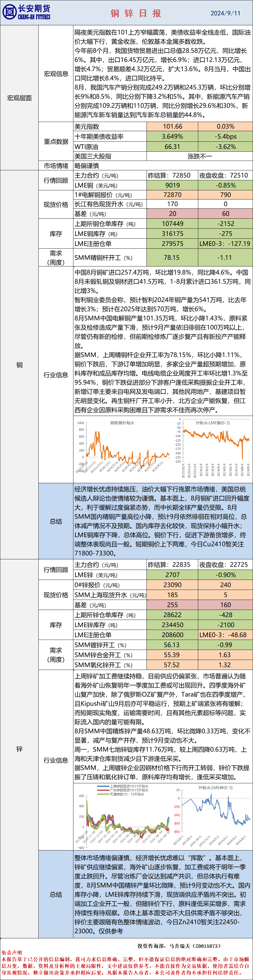
Task: Click the -5.4bps cell
Action: click(x=225, y=137)
